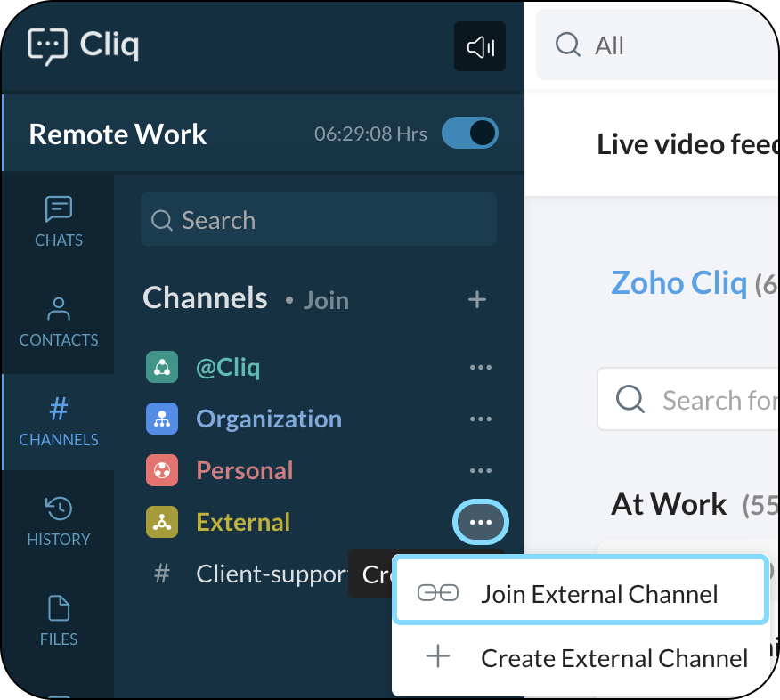Click the Live video feed heading
Viewport: 780px width, 700px height.
click(687, 144)
